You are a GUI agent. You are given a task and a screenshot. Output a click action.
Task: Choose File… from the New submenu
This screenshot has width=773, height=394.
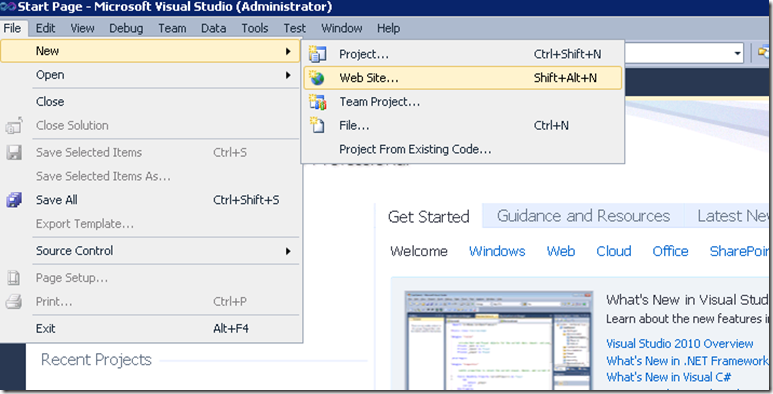(x=463, y=125)
